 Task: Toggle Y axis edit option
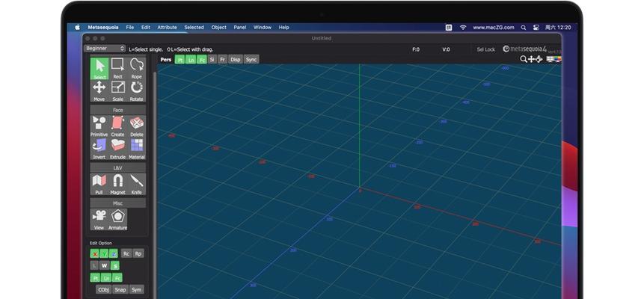click(104, 254)
